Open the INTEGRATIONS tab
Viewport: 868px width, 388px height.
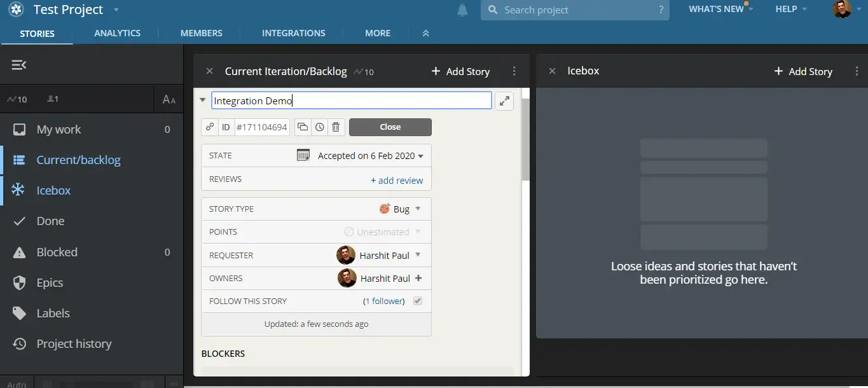tap(293, 32)
